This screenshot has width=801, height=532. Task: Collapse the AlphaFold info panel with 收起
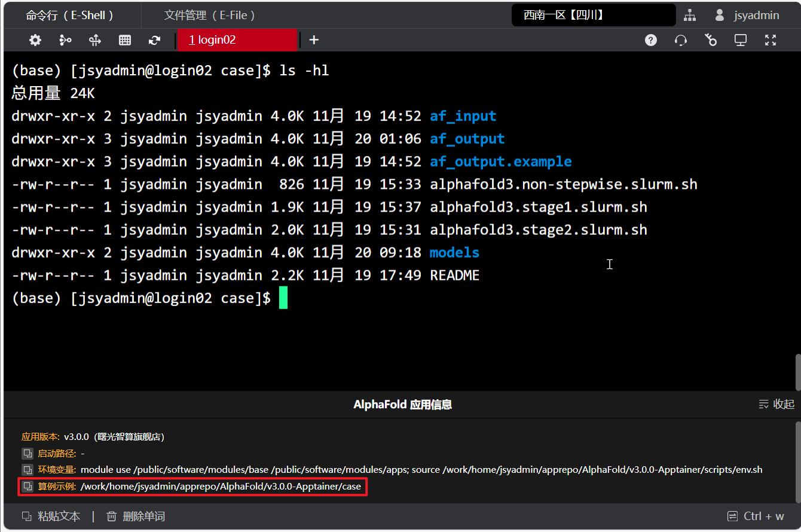(776, 405)
